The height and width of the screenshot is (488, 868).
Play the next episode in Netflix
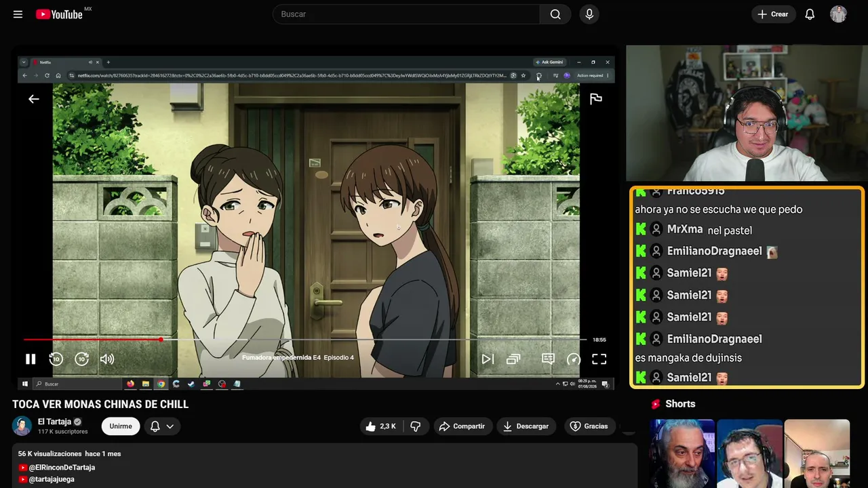[x=488, y=359]
